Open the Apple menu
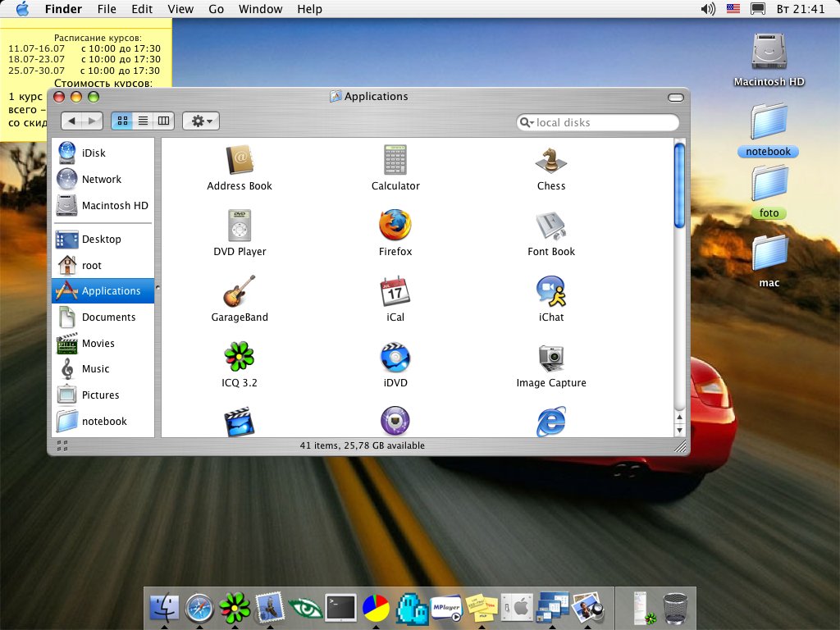Image resolution: width=840 pixels, height=630 pixels. click(x=22, y=8)
